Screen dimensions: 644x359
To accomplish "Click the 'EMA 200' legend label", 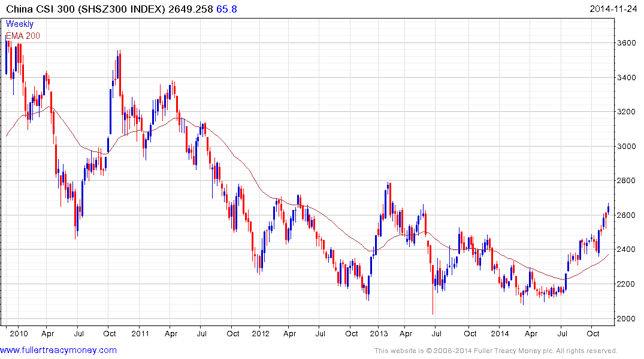I will 23,36.
